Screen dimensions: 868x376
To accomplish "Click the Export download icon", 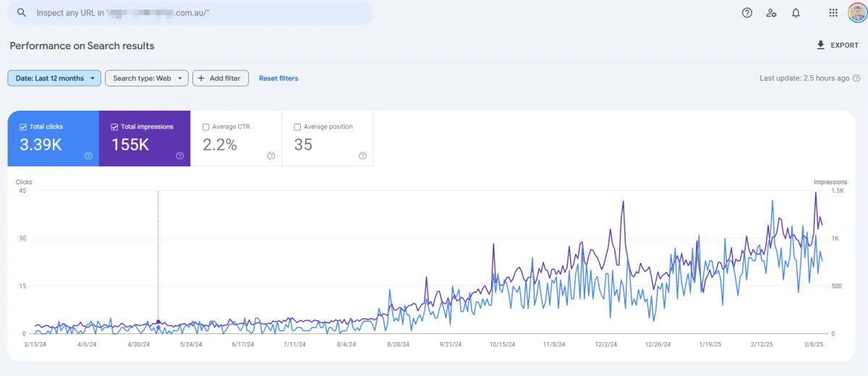I will click(x=820, y=45).
